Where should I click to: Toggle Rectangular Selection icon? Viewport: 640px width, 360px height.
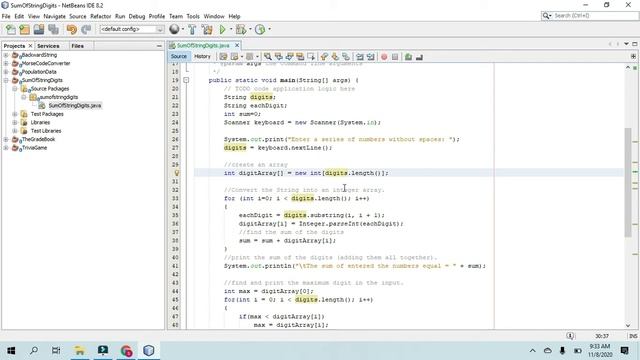tap(311, 57)
